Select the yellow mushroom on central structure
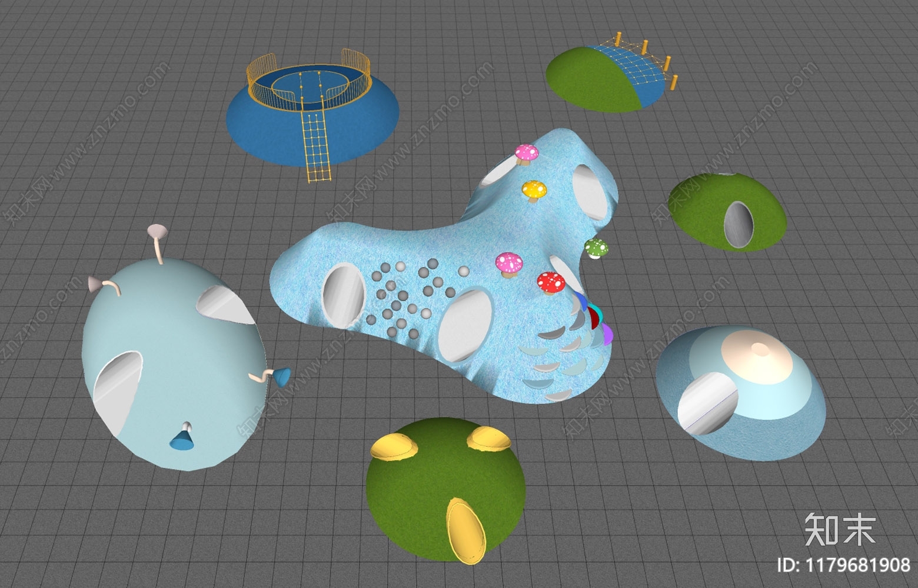918x588 pixels. 534,191
